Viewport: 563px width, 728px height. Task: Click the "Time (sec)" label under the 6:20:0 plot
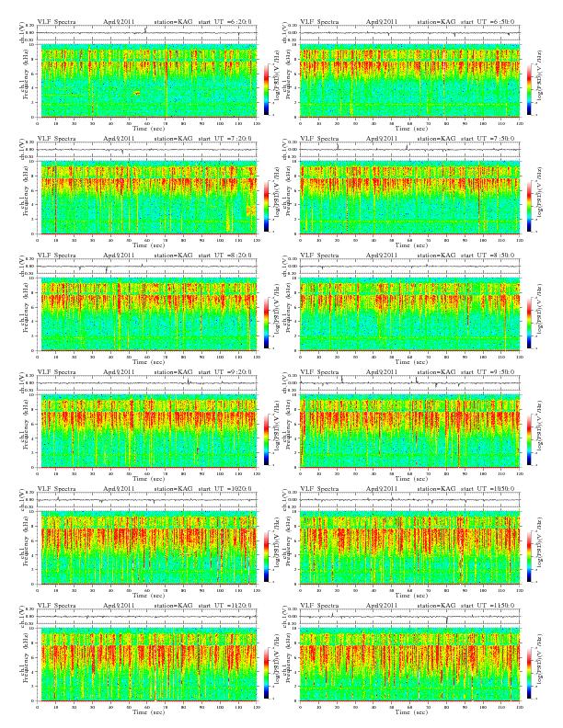tap(149, 128)
